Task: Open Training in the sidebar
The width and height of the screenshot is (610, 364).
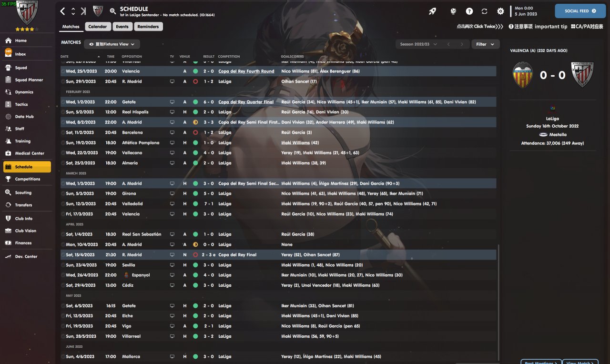Action: [x=28, y=141]
